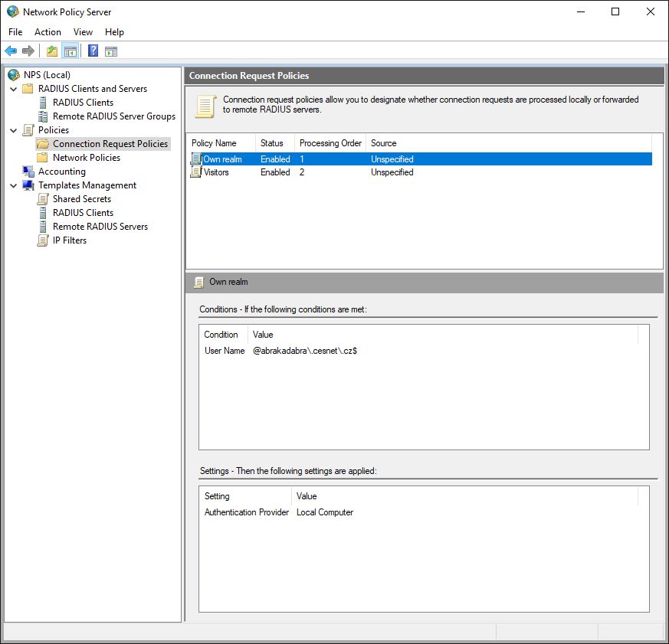669x644 pixels.
Task: Select Connection Request Policies in tree
Action: (110, 144)
